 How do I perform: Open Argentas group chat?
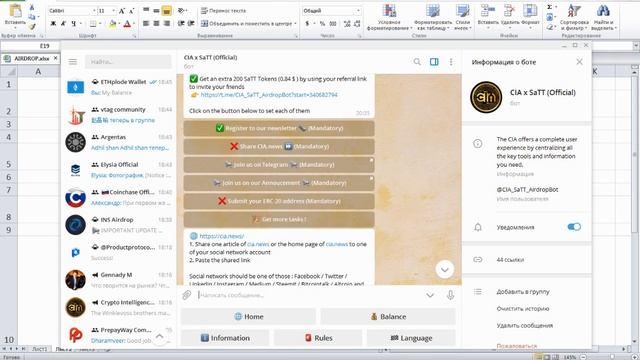(x=119, y=142)
